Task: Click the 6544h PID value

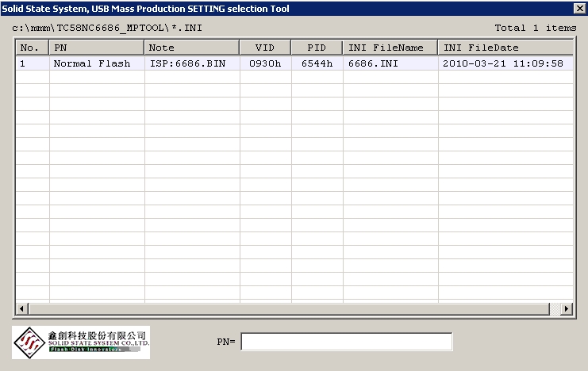Action: pyautogui.click(x=317, y=63)
